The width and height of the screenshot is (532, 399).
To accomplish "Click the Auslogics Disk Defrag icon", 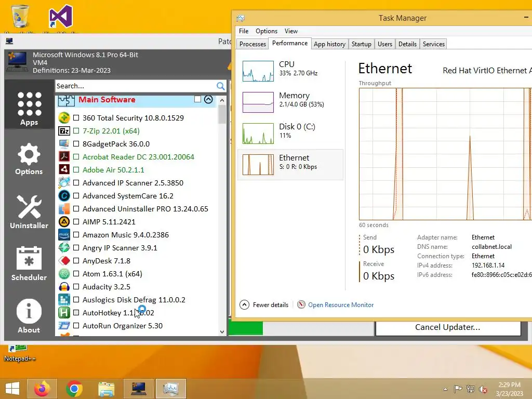I will tap(64, 300).
